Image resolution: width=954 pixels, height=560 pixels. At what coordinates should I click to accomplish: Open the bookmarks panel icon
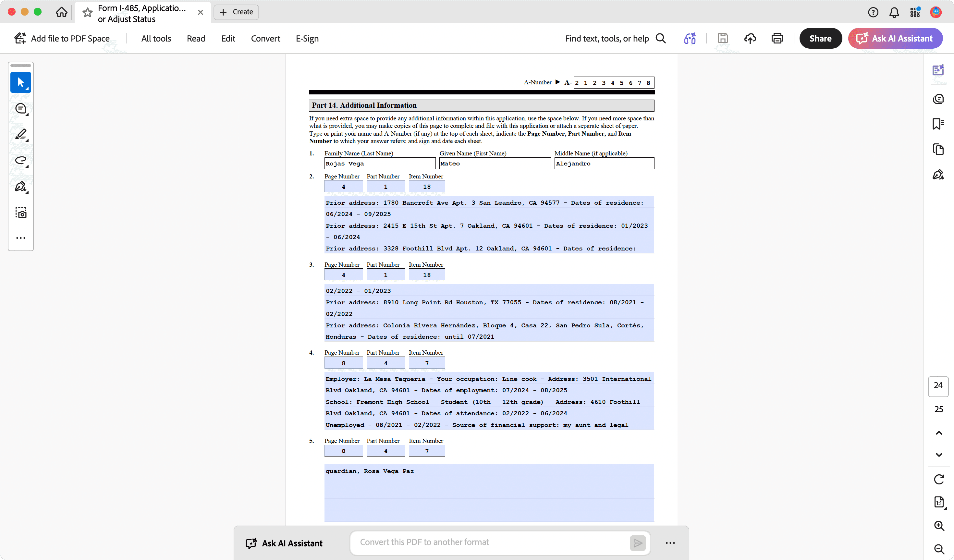click(x=938, y=124)
